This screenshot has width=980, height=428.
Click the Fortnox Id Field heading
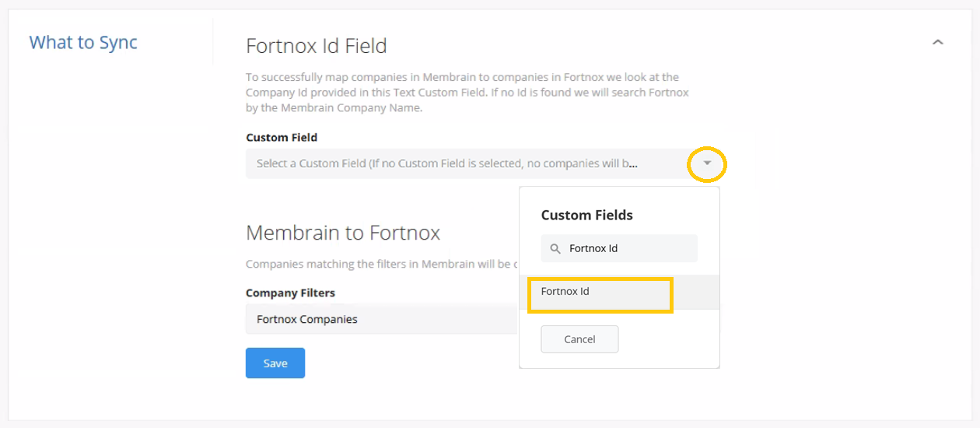tap(317, 46)
